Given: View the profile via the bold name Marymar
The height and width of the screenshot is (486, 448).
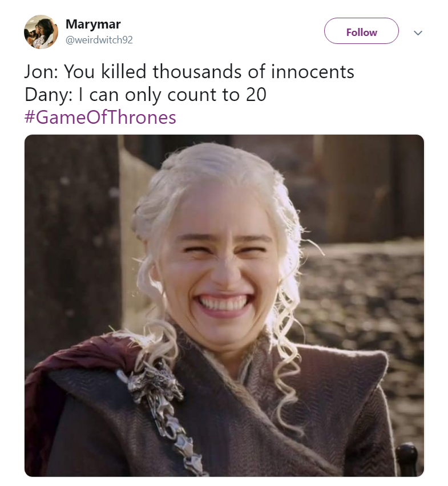Looking at the screenshot, I should click(93, 24).
